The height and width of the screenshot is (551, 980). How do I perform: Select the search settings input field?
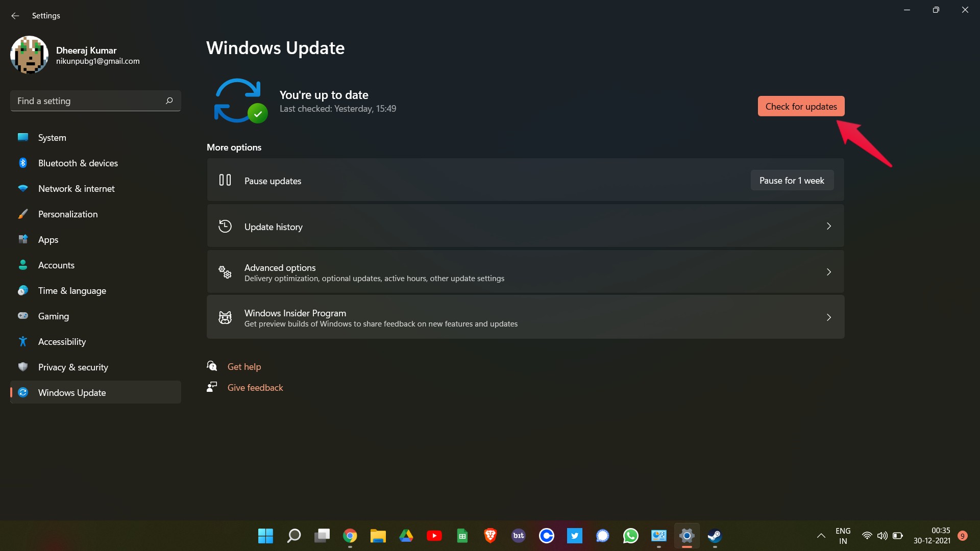coord(95,101)
